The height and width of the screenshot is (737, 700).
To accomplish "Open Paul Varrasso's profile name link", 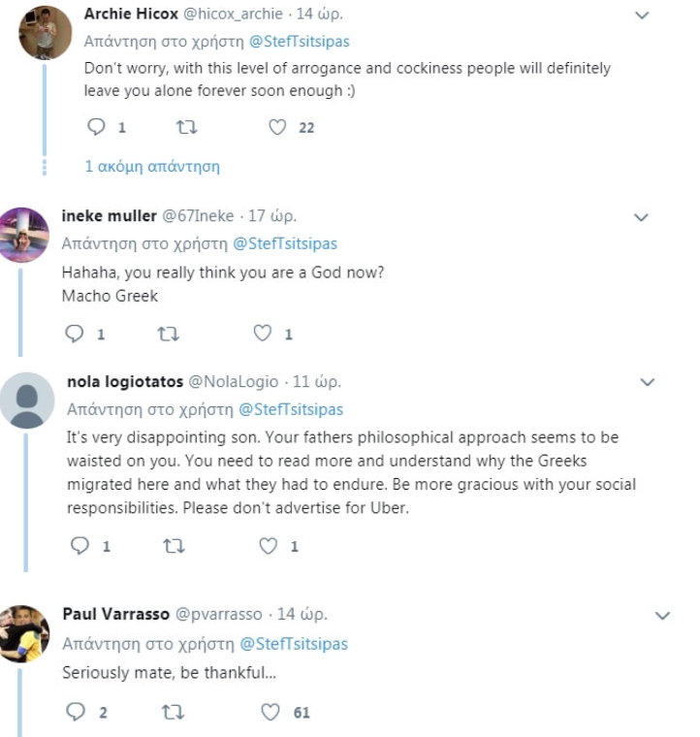I will tap(114, 613).
